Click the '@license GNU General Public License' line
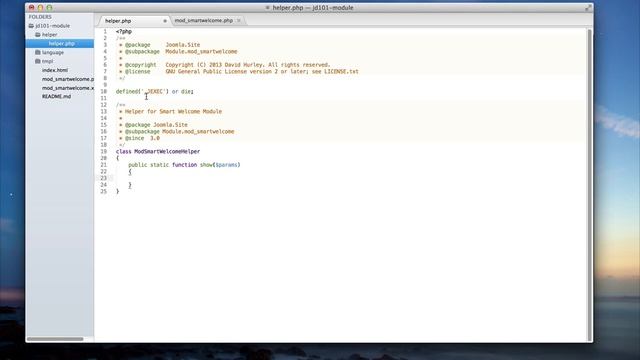640x360 pixels. tap(239, 71)
